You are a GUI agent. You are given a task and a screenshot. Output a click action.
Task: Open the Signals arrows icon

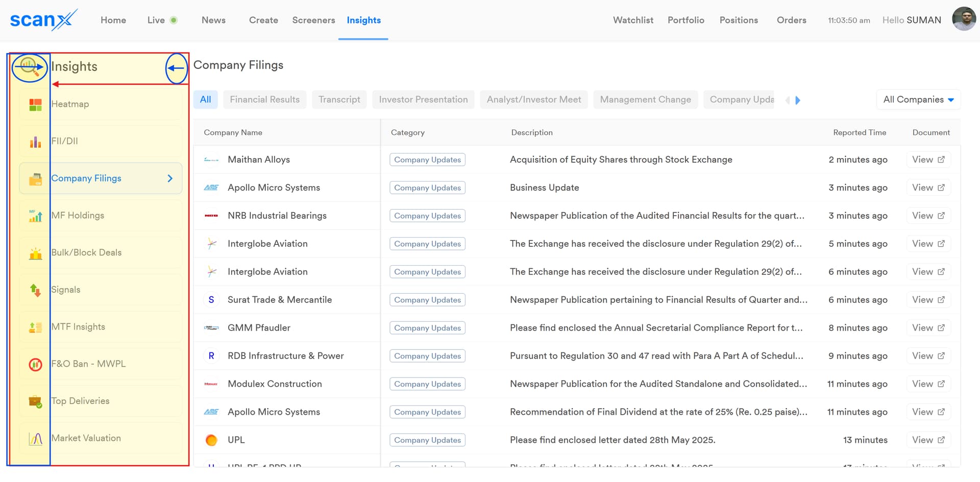tap(35, 290)
